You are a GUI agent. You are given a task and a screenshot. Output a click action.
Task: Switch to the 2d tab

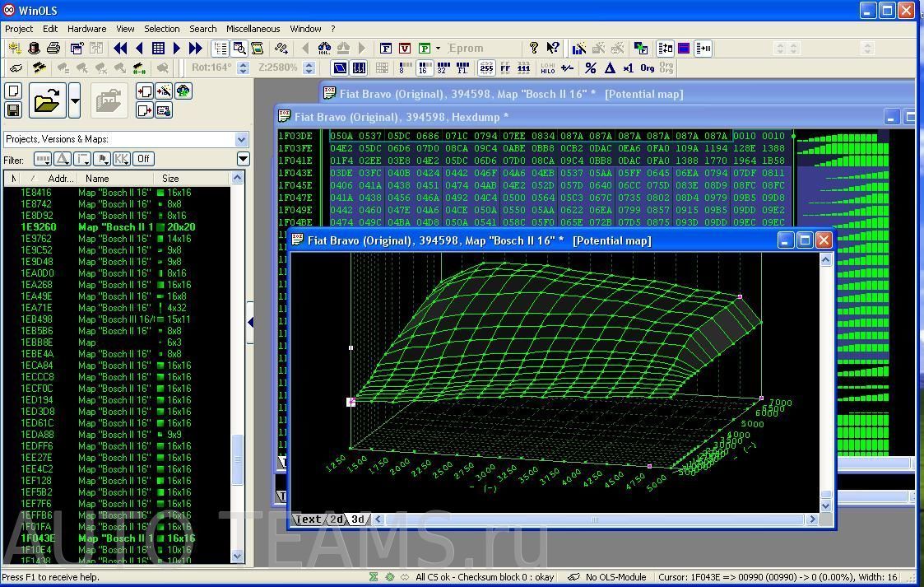[337, 519]
